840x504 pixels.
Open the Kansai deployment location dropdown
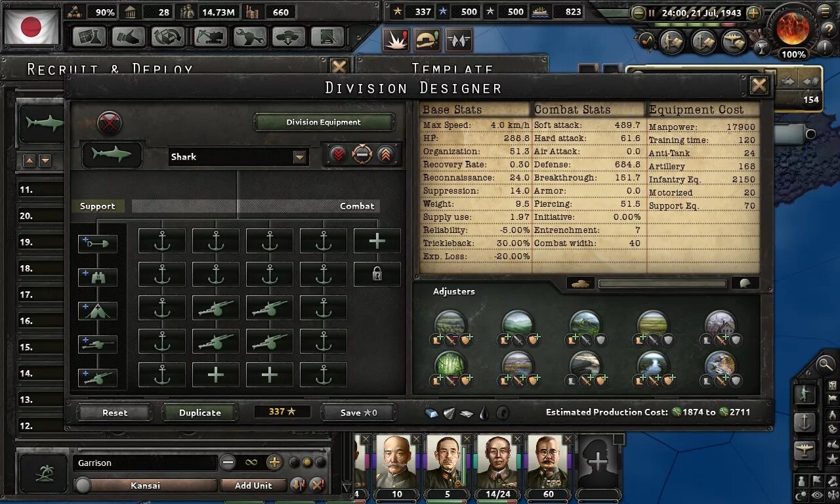pyautogui.click(x=146, y=486)
